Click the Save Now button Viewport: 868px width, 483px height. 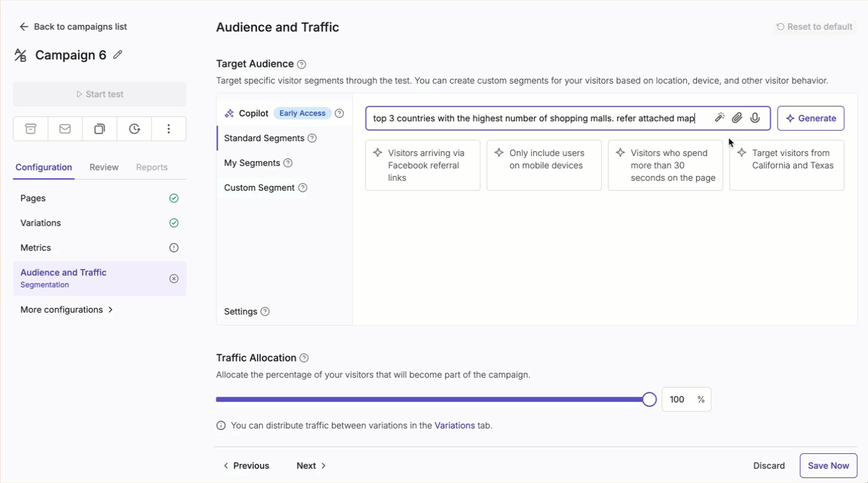point(828,466)
